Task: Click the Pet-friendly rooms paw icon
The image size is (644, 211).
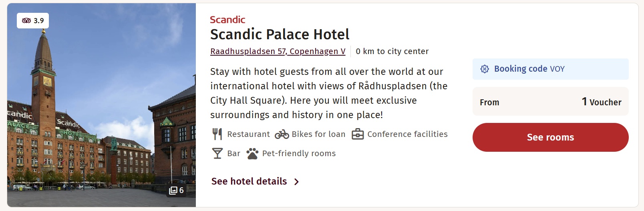Action: point(252,153)
